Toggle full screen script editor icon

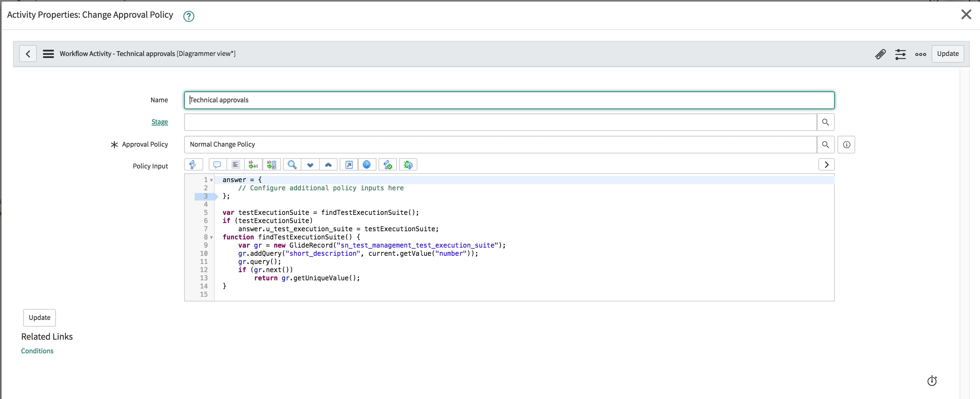pyautogui.click(x=348, y=165)
